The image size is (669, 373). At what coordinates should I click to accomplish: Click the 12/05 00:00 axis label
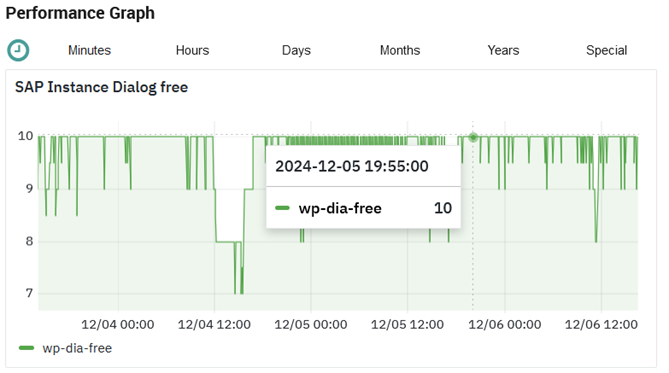point(311,325)
